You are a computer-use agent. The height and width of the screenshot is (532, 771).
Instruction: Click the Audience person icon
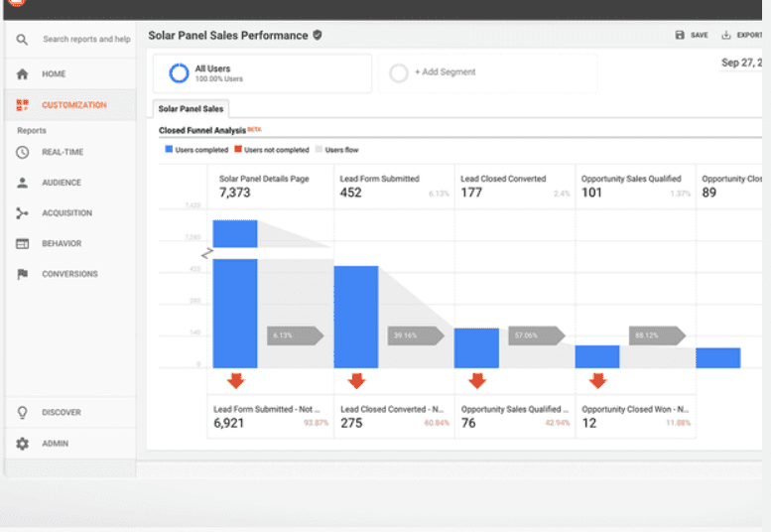[22, 183]
